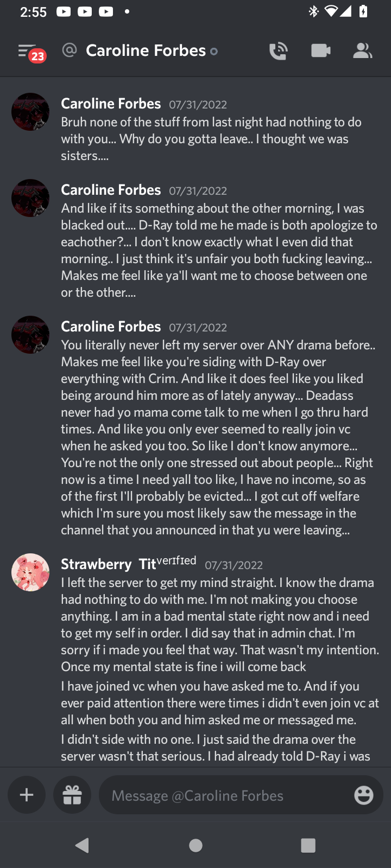
Task: Tap the plus attachment button
Action: click(x=27, y=795)
